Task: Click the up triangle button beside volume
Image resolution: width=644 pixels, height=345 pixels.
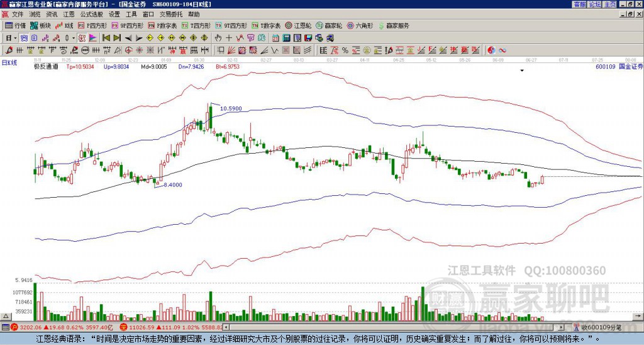Action: coord(6,316)
